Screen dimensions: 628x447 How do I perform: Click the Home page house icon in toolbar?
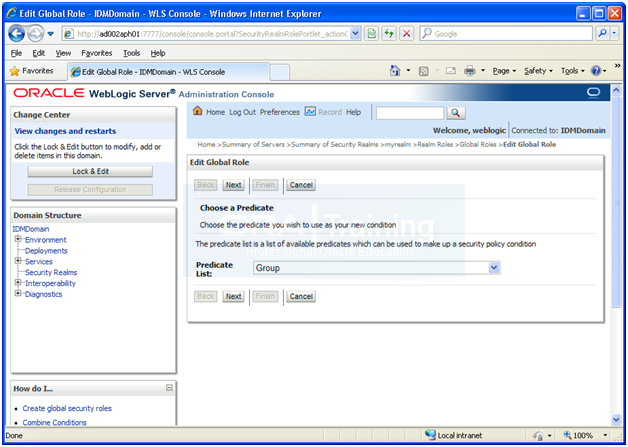tap(395, 71)
